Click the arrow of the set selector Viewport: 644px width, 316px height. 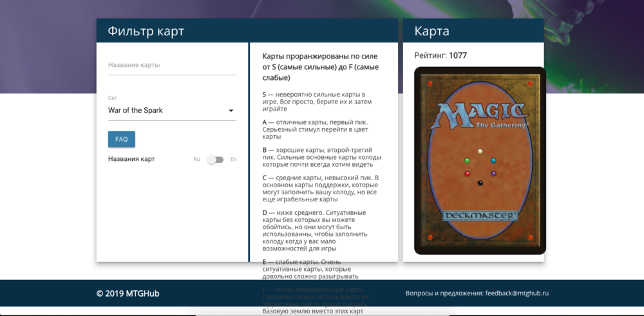click(x=231, y=111)
